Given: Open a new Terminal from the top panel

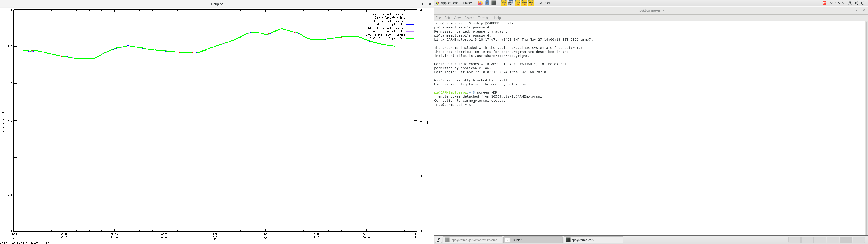Looking at the screenshot, I should tap(494, 3).
